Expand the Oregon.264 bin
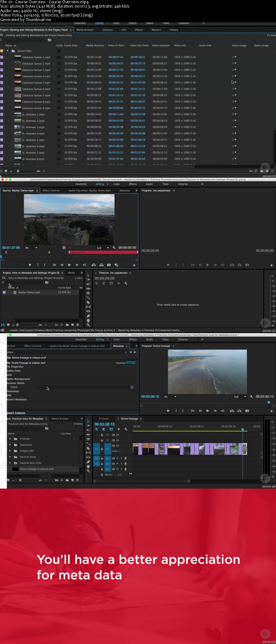The width and height of the screenshot is (276, 644). [x=10, y=451]
